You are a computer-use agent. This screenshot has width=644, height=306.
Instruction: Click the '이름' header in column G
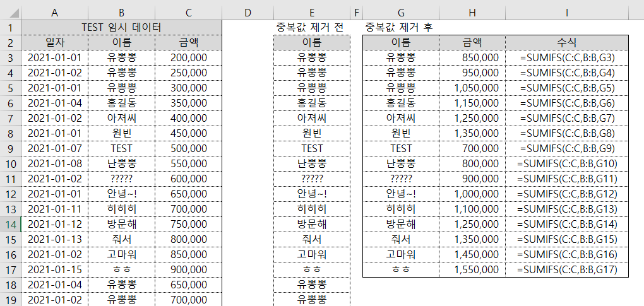(401, 42)
